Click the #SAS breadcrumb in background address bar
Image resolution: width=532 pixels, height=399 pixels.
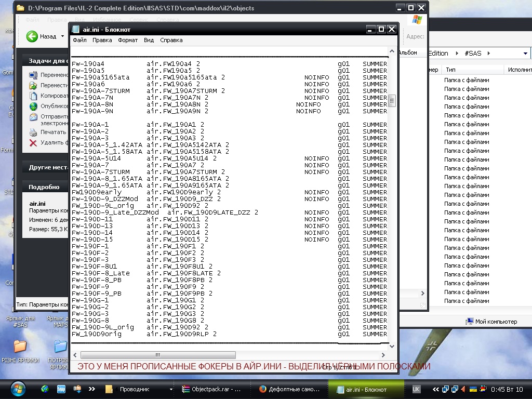[473, 54]
